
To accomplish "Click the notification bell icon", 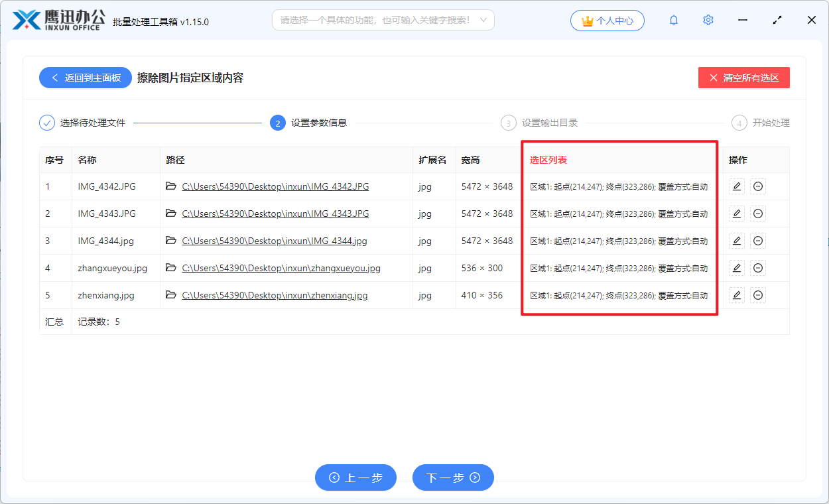I will point(673,20).
